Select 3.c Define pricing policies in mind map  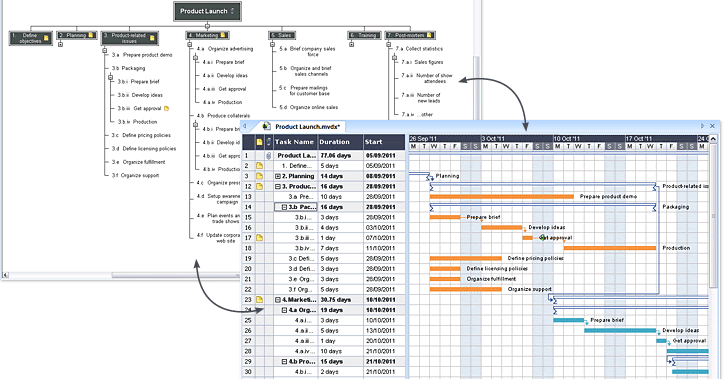(142, 136)
